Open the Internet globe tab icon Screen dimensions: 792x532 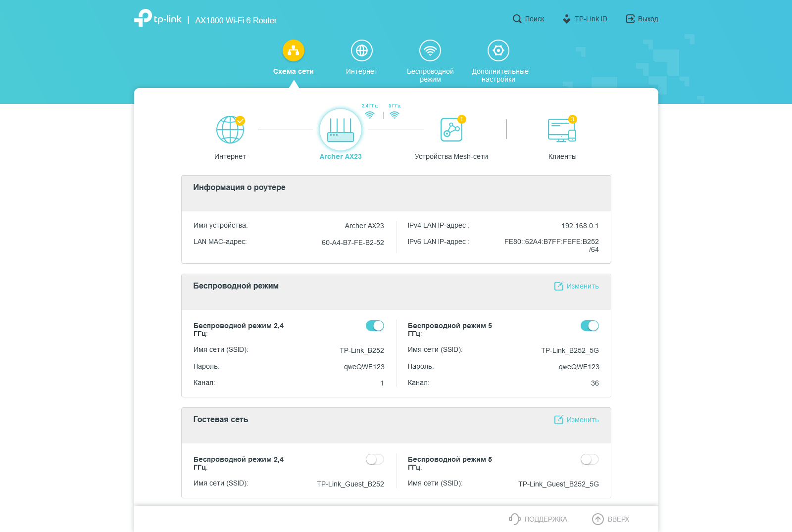(362, 50)
